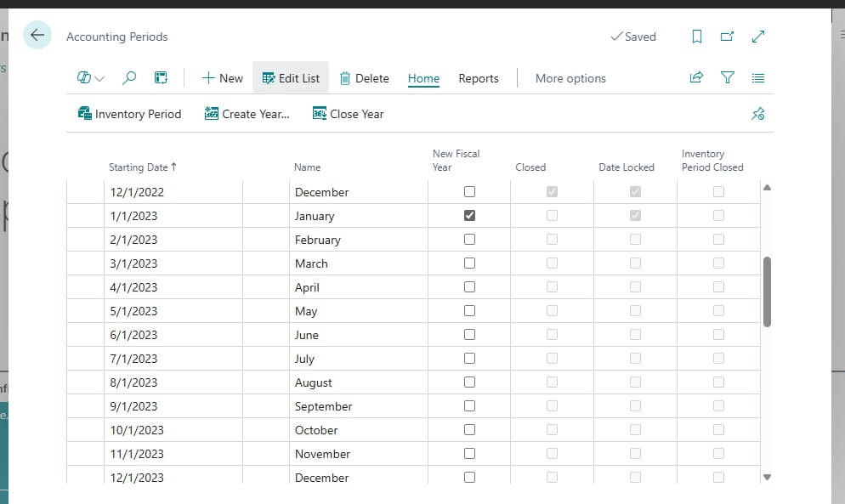Click the vertical scrollbar thumb
Screen dimensions: 845x504
coord(767,292)
